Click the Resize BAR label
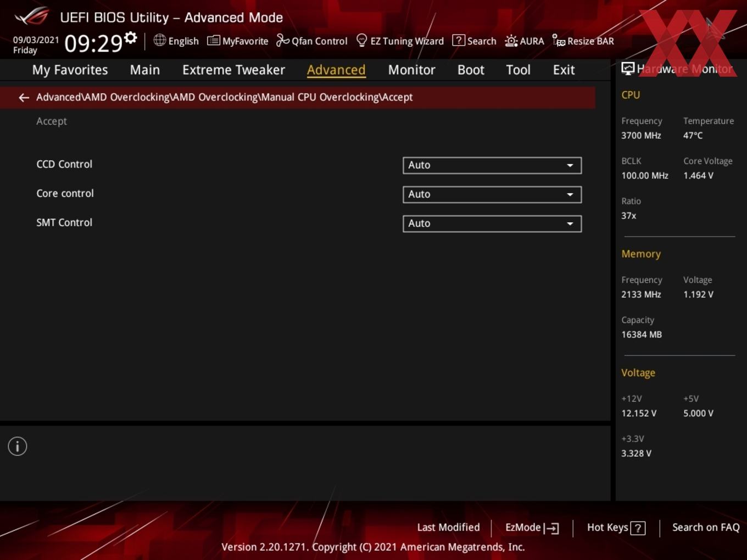The image size is (747, 560). pos(590,41)
